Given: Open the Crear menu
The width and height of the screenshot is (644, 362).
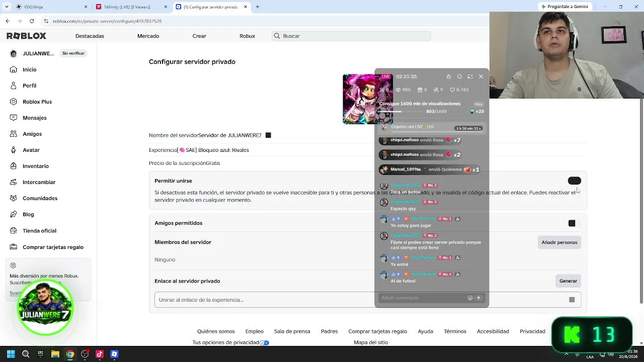Looking at the screenshot, I should 199,36.
